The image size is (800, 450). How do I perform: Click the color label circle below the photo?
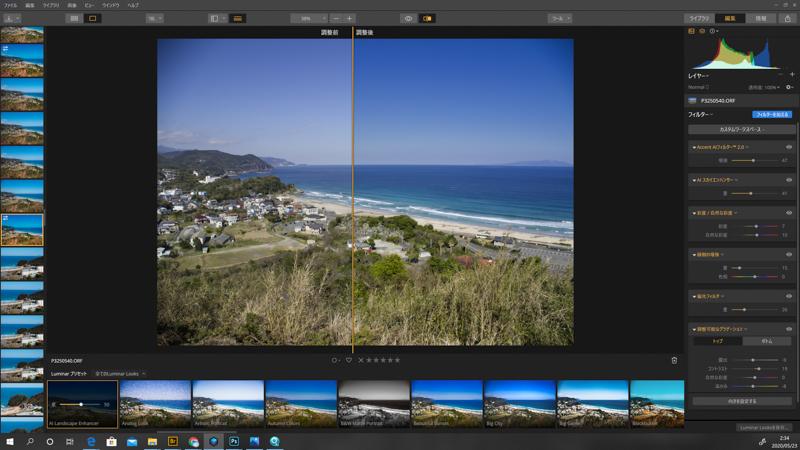click(335, 360)
